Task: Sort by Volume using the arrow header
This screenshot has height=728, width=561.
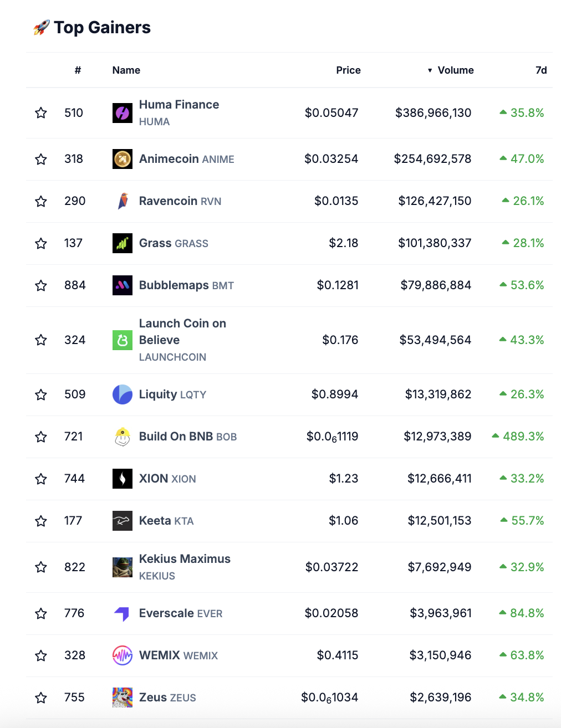Action: [x=451, y=70]
